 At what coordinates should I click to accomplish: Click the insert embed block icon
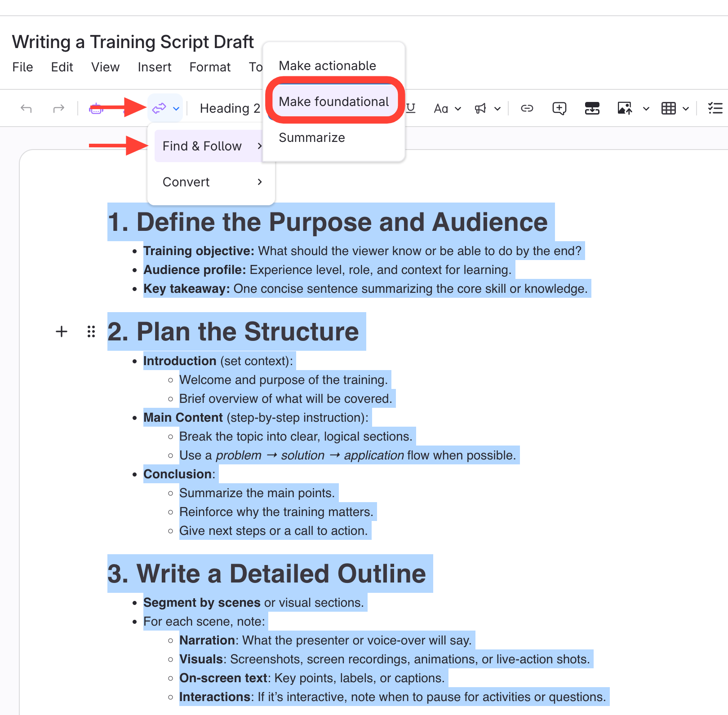coord(592,108)
